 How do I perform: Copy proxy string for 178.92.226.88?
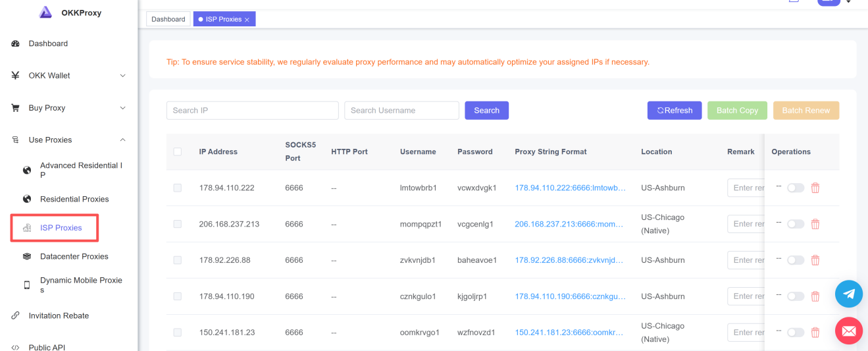570,260
